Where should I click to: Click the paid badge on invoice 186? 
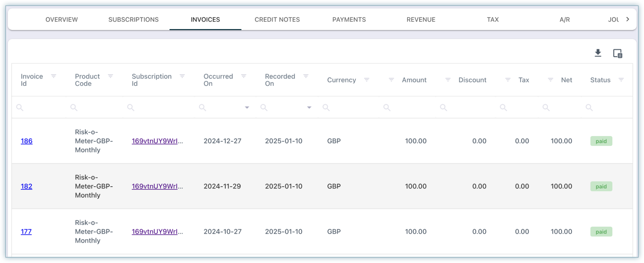pyautogui.click(x=601, y=141)
